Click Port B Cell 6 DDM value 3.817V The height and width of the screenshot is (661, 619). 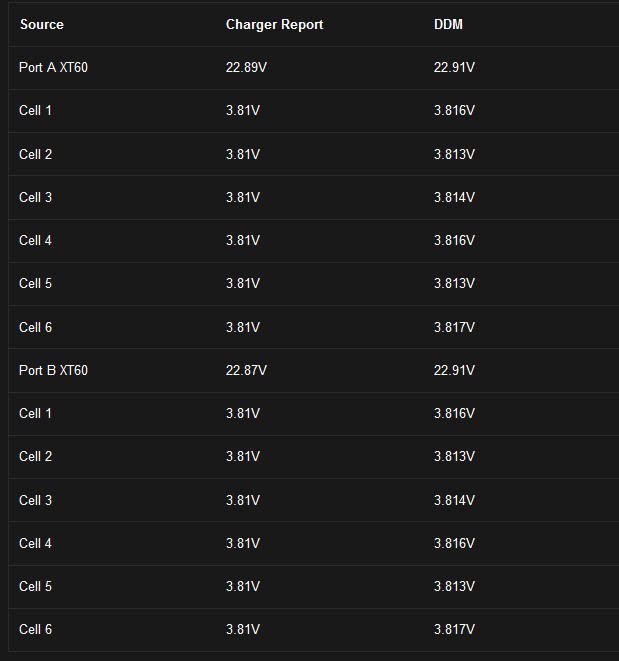(x=454, y=629)
